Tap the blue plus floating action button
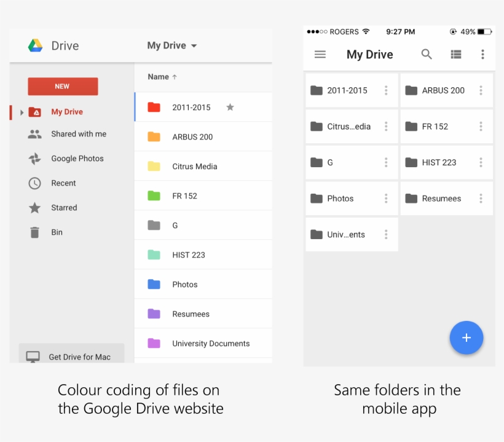504x442 pixels. tap(467, 337)
